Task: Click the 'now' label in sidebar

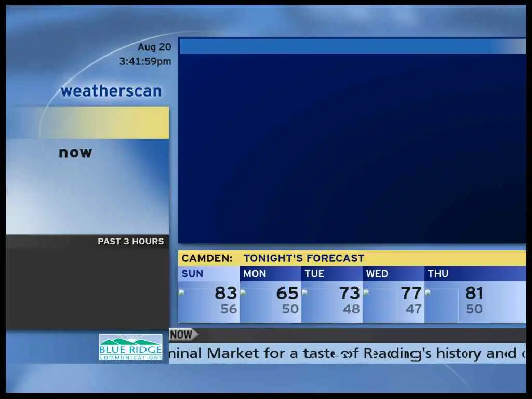Action: (75, 153)
